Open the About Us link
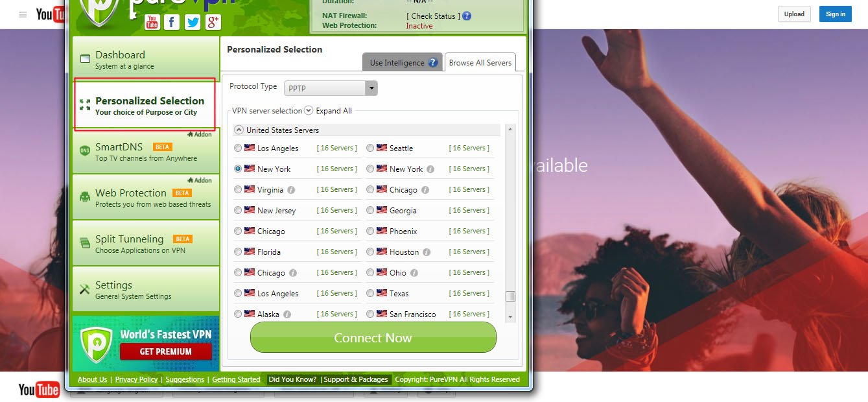The width and height of the screenshot is (868, 402). (x=92, y=379)
